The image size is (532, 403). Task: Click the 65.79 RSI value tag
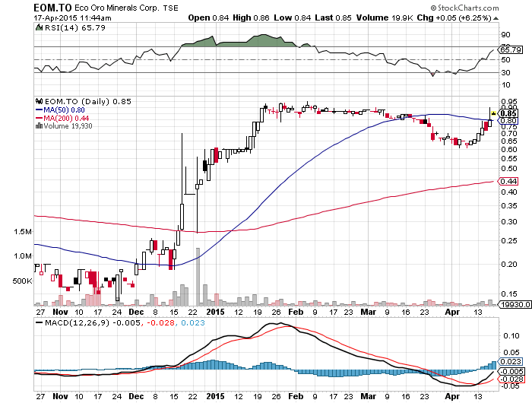click(511, 50)
